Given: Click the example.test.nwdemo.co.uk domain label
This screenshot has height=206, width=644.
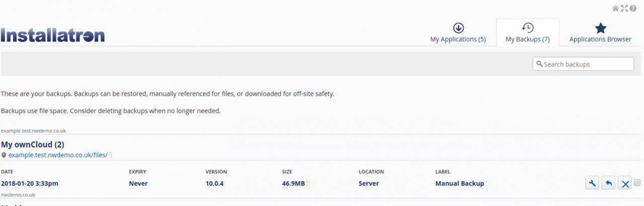Looking at the screenshot, I should [33, 130].
